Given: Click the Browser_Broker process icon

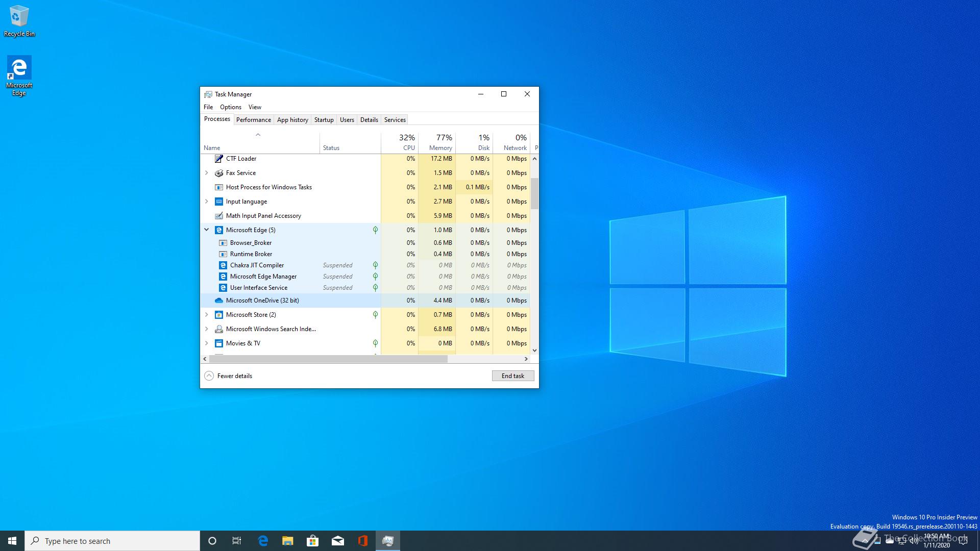Looking at the screenshot, I should coord(223,243).
